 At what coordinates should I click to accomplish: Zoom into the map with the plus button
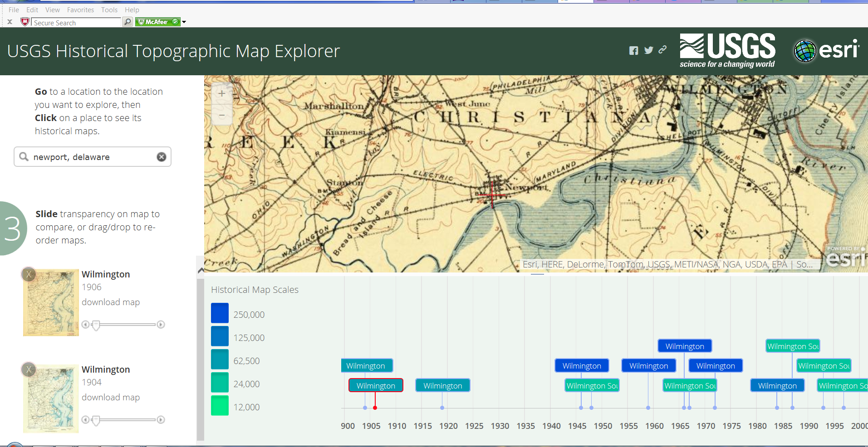(x=222, y=93)
